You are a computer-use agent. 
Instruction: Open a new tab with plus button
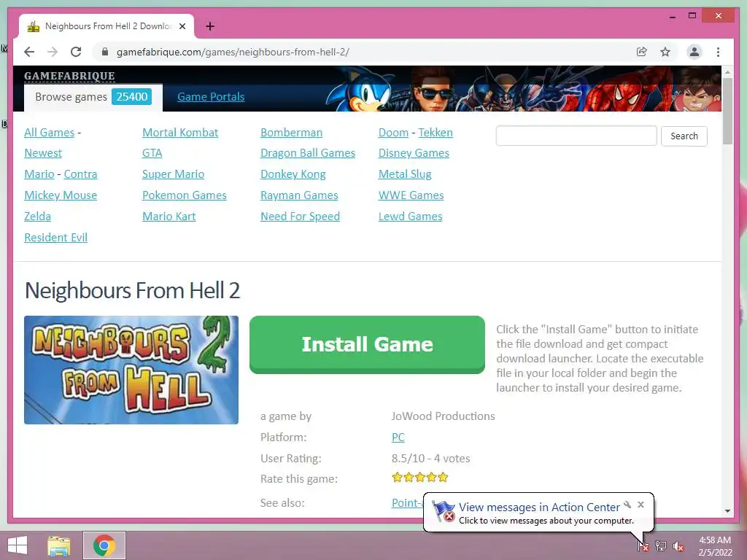click(210, 26)
